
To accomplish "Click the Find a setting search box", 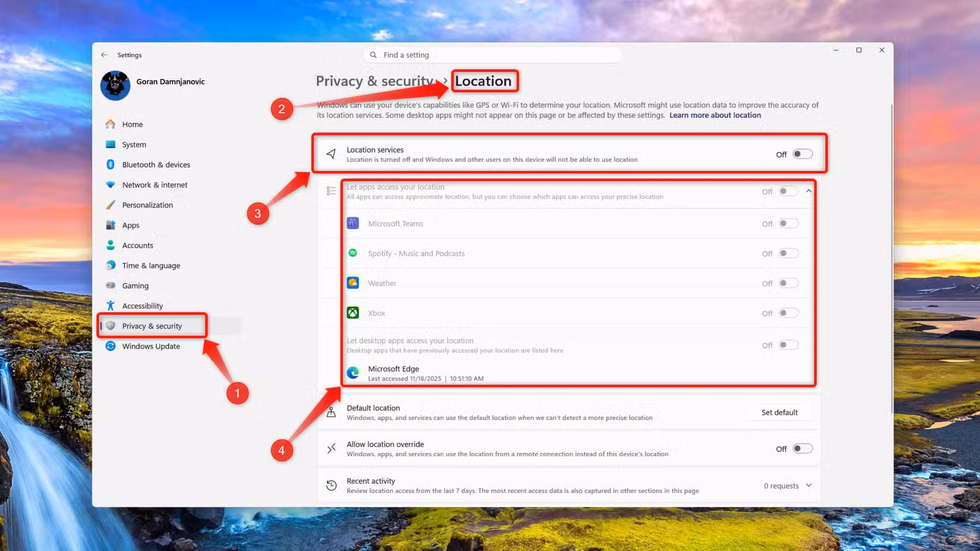I will 493,55.
